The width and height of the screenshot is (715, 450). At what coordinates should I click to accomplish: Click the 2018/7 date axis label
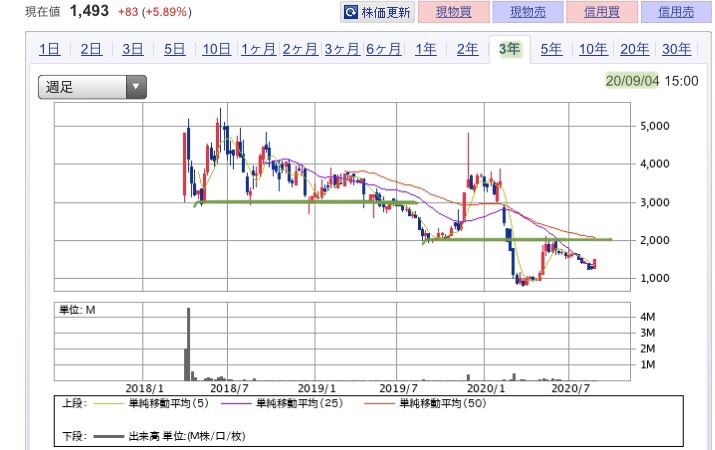tap(230, 388)
